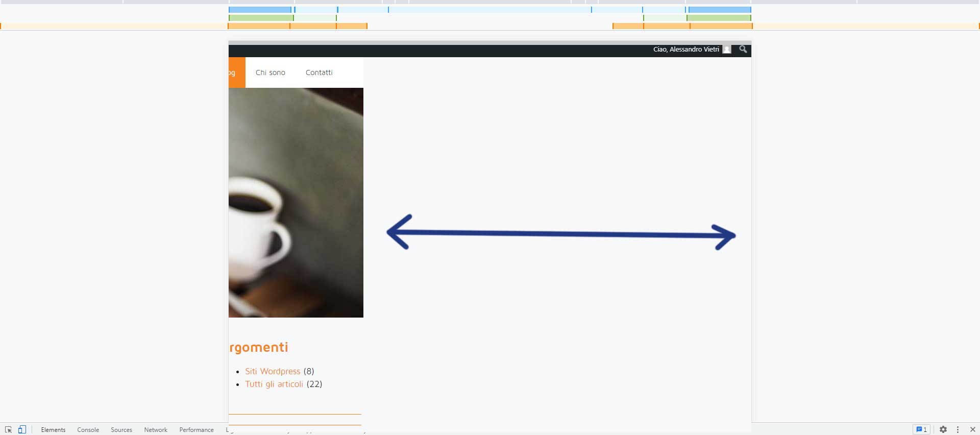Screen dimensions: 980x435
Task: Open the DevTools three-dot customize menu
Action: pos(958,429)
